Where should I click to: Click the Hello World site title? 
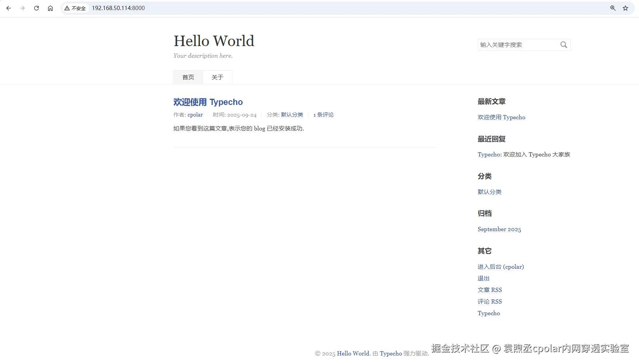tap(214, 41)
